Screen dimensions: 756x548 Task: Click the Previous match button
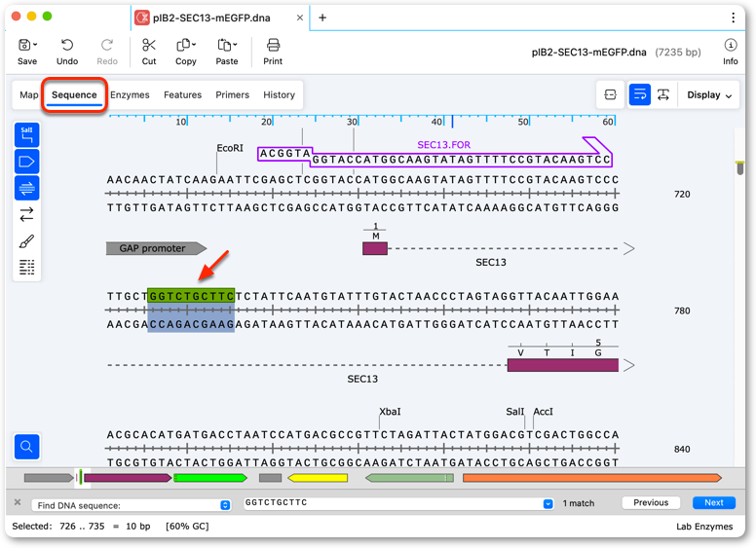tap(651, 502)
